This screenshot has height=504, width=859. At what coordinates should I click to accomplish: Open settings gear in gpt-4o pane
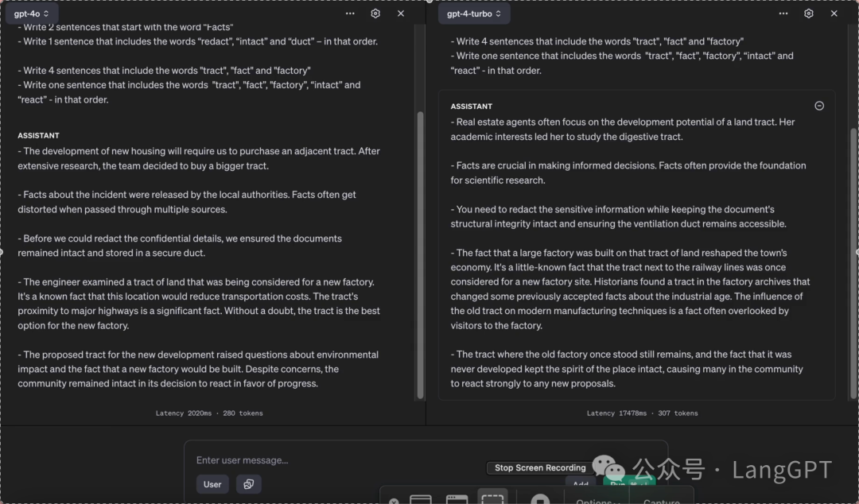375,14
